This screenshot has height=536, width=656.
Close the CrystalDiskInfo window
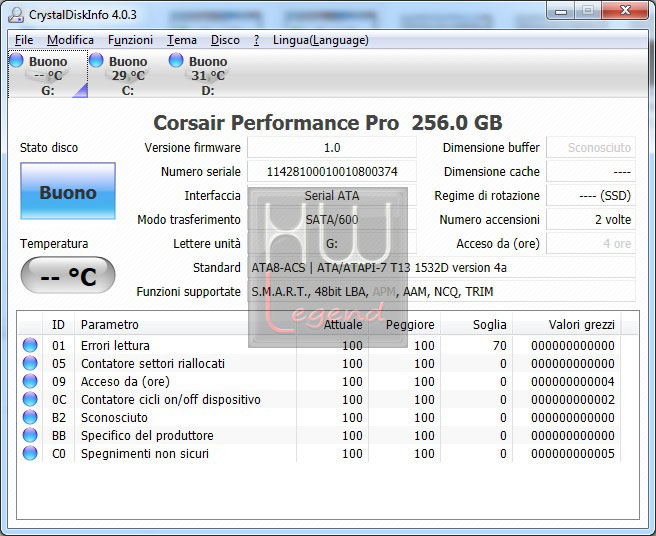pos(625,11)
